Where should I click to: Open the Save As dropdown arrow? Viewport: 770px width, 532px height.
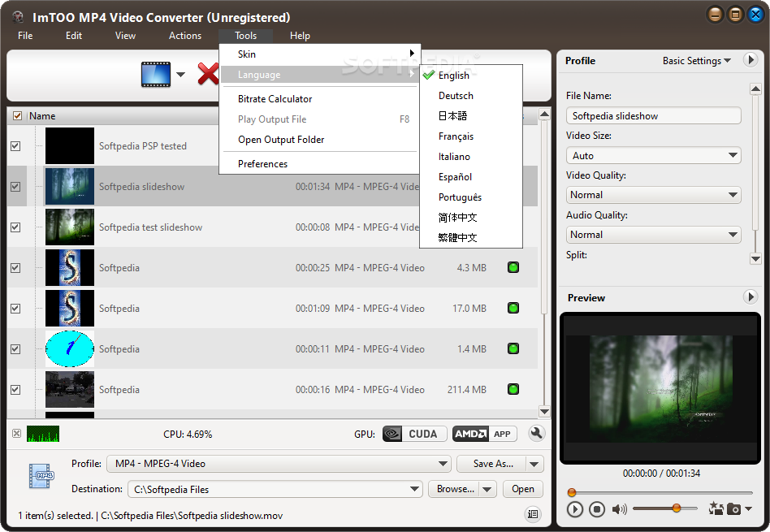[534, 464]
